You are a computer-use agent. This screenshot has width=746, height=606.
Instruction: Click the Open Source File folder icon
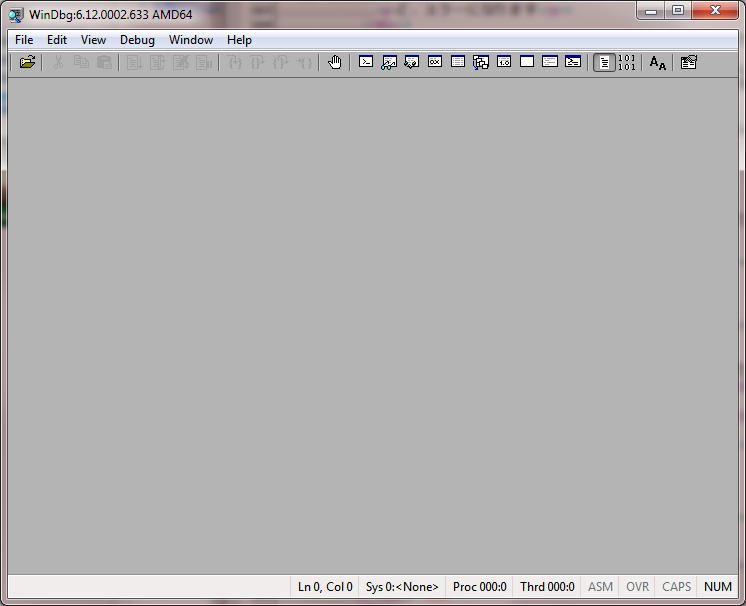pos(28,62)
